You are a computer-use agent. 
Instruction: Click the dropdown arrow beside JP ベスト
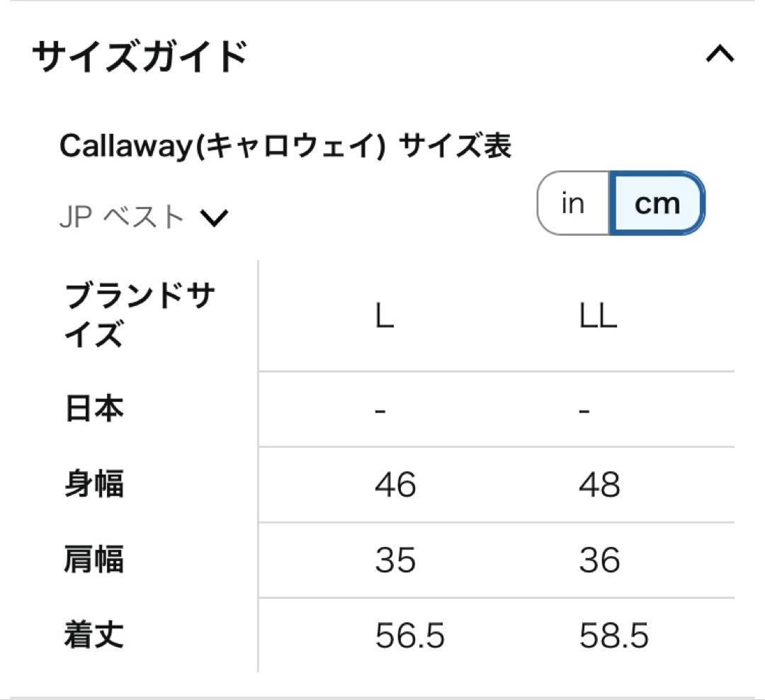coord(212,219)
